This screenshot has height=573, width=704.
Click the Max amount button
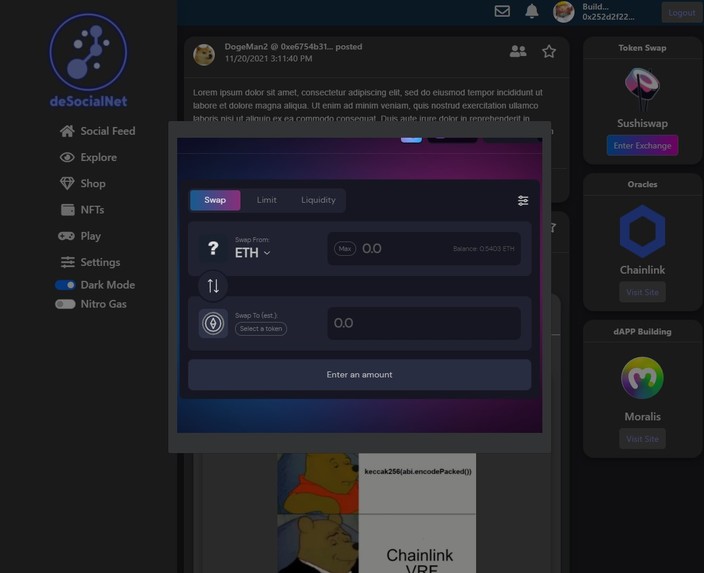[x=345, y=248]
